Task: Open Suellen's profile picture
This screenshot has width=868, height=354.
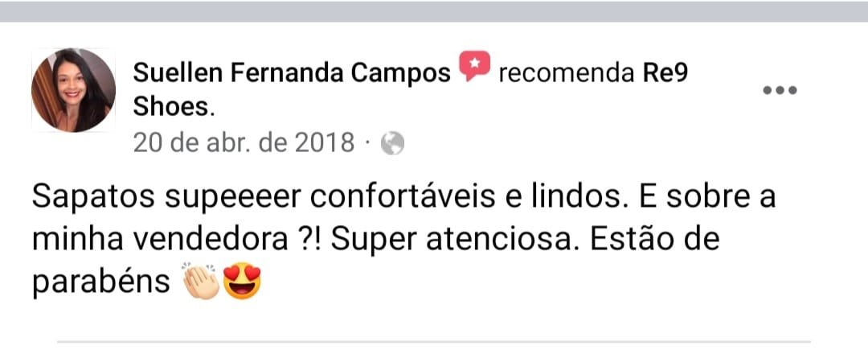Action: (x=73, y=90)
